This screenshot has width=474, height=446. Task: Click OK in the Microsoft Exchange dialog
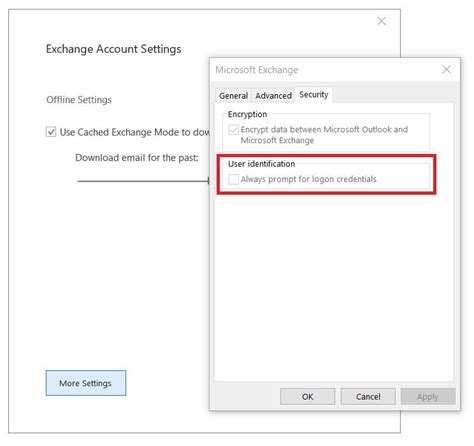[x=307, y=397]
